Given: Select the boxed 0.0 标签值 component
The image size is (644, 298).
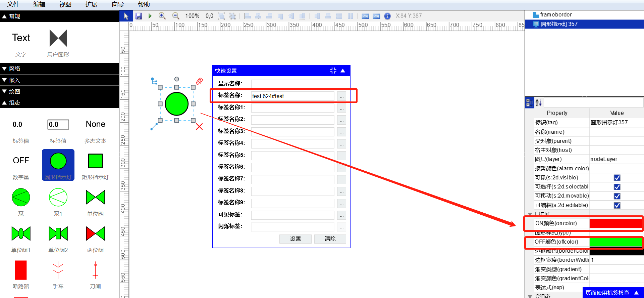Looking at the screenshot, I should tap(58, 124).
